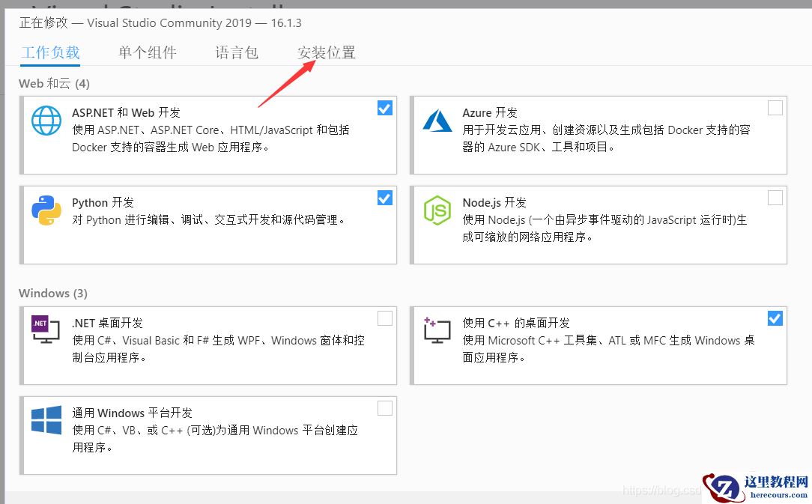Open the 语言包 tab

tap(236, 52)
